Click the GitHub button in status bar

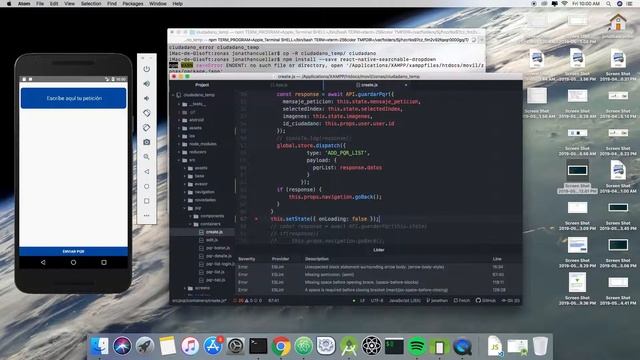point(486,300)
